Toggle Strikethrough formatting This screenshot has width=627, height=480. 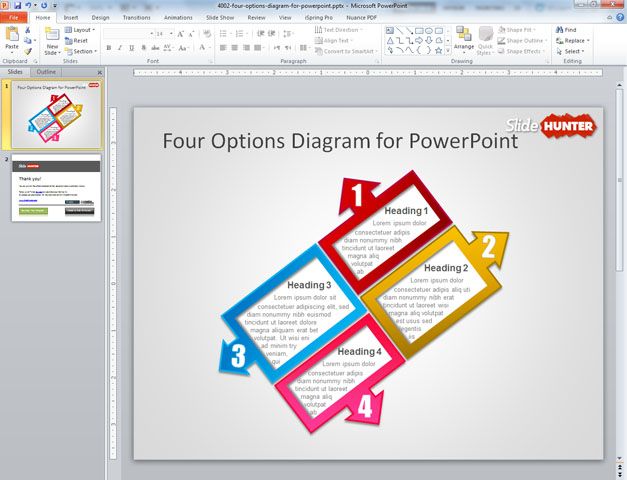point(155,48)
